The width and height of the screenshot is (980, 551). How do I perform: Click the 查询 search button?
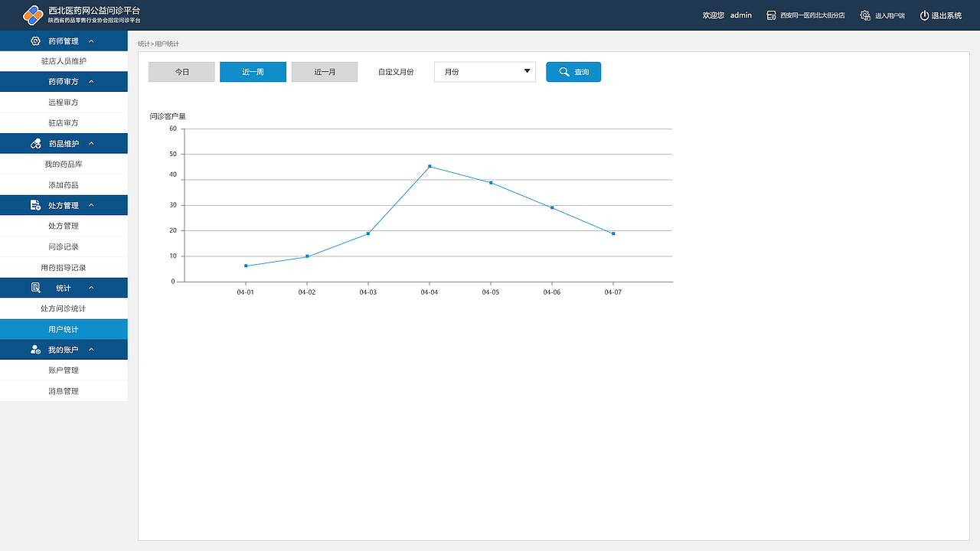click(x=573, y=72)
